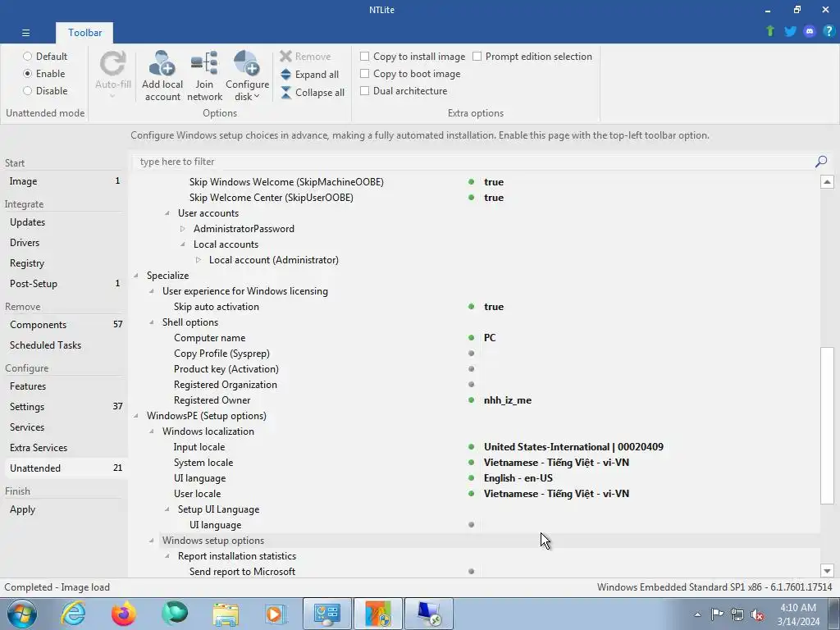The height and width of the screenshot is (630, 840).
Task: Collapse the Specialize section
Action: click(136, 276)
